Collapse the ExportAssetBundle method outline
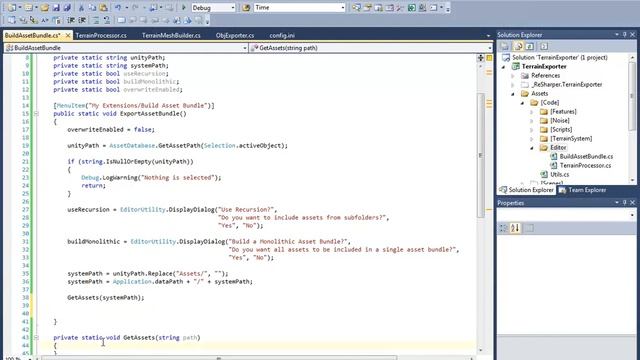Screen dimensions: 640x360 click(36, 113)
